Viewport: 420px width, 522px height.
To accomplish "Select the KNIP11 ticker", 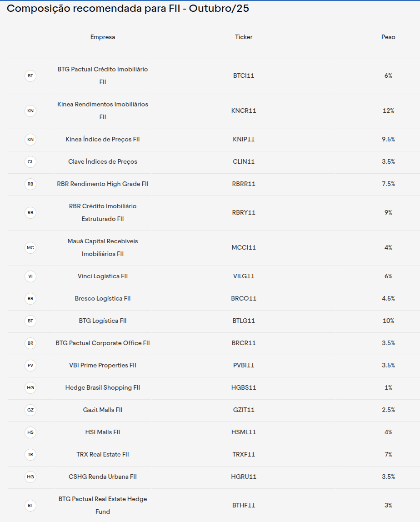I will [244, 140].
